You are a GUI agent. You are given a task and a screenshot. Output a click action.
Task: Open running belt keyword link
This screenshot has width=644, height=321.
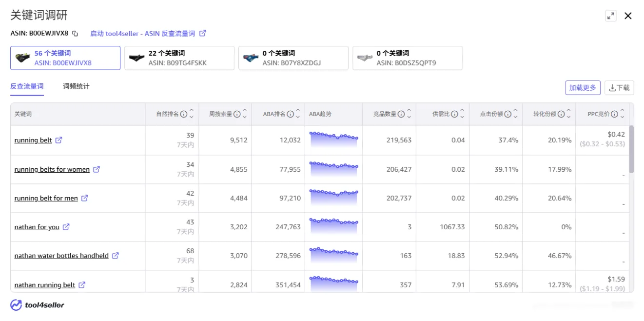click(33, 140)
